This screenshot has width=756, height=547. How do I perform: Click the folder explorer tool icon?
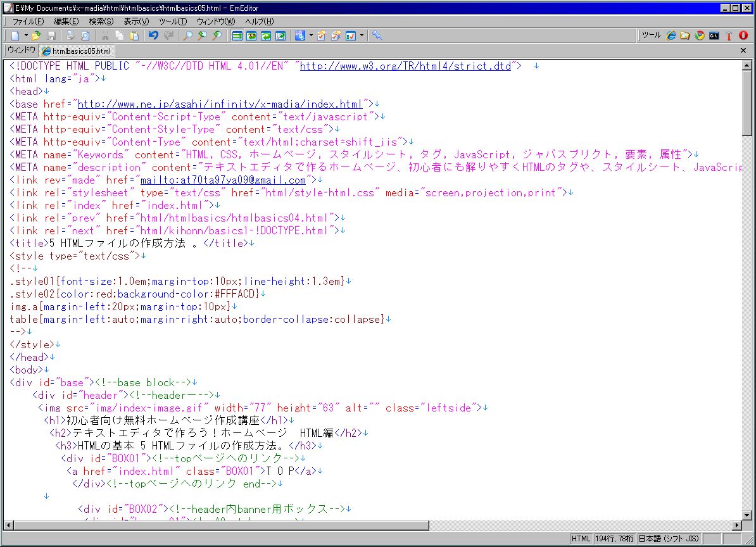pyautogui.click(x=685, y=35)
